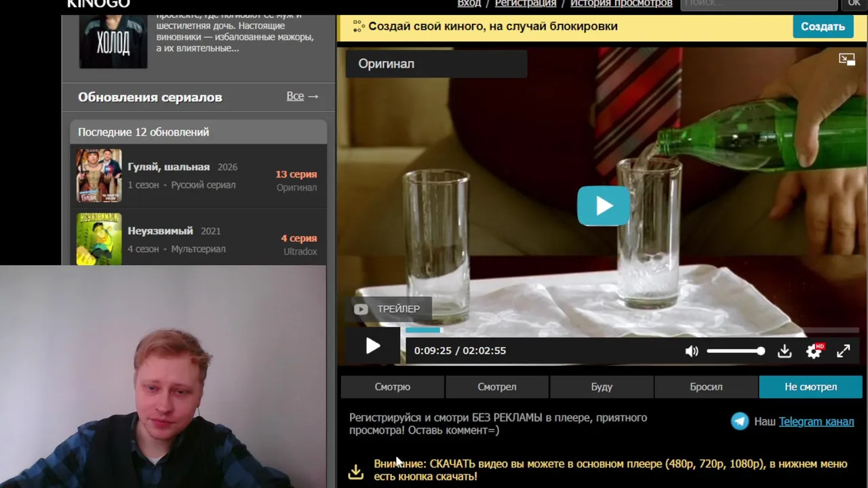Click the time display 0:09:25 / 02:02:55
The height and width of the screenshot is (488, 868).
pos(460,350)
